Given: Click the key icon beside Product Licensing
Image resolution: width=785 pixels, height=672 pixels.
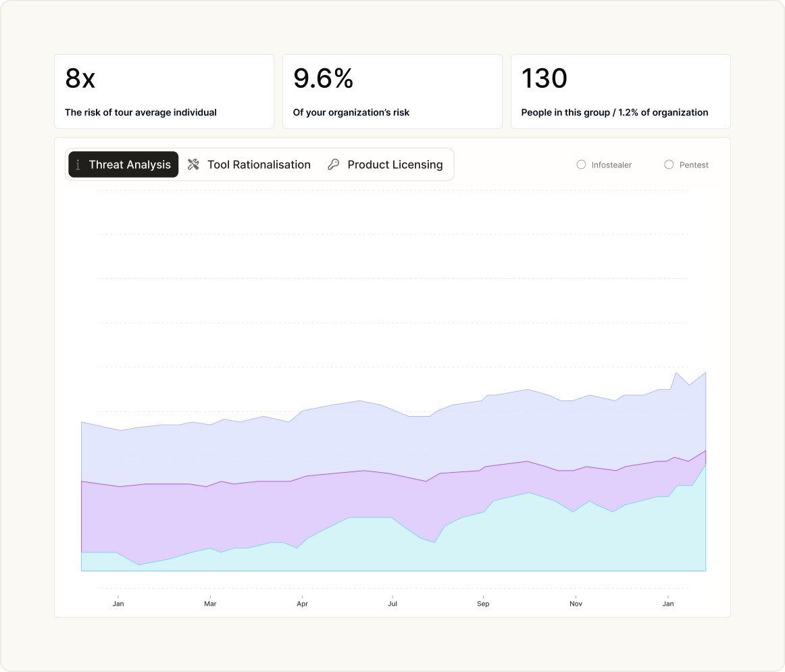Looking at the screenshot, I should click(x=334, y=165).
